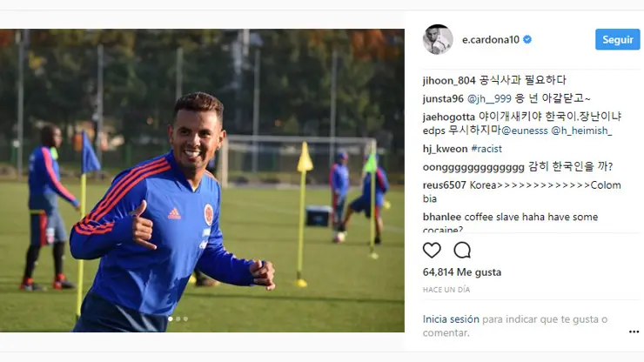View the jihoon_804 commenter profile
This screenshot has height=362, width=644.
pyautogui.click(x=449, y=81)
